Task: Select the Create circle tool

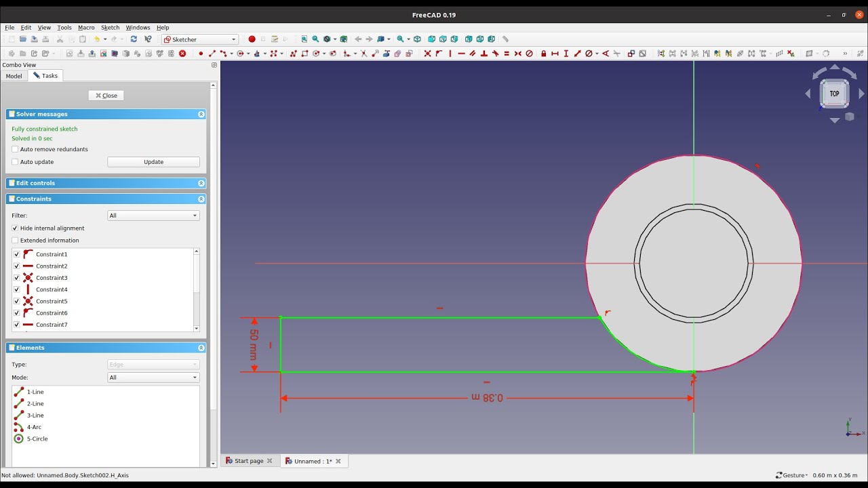Action: pos(240,54)
